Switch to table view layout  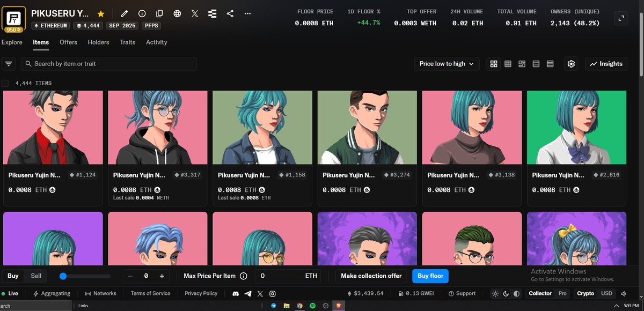[550, 64]
